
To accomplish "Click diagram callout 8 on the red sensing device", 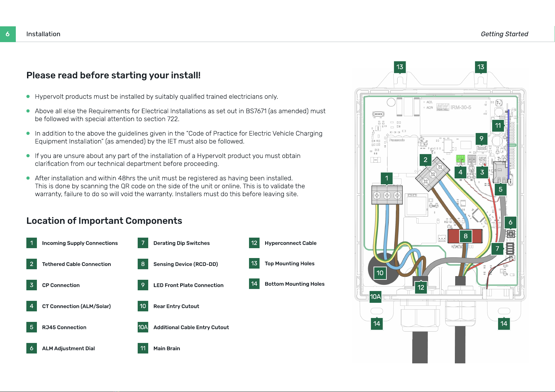I will tap(466, 236).
